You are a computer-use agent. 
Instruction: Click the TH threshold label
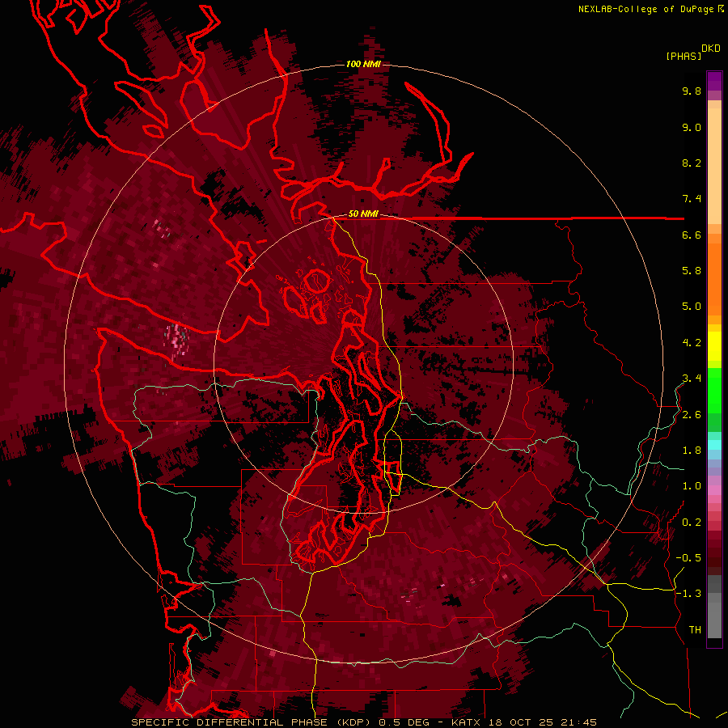pos(695,630)
